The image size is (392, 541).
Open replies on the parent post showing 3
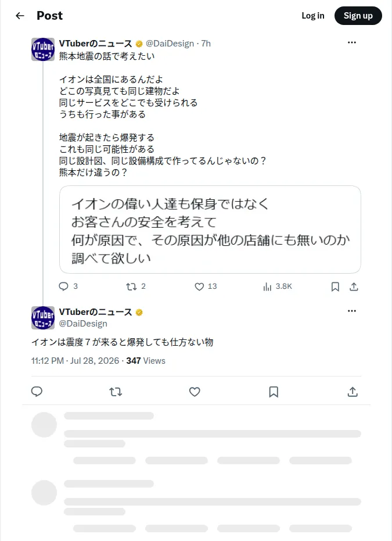click(69, 286)
